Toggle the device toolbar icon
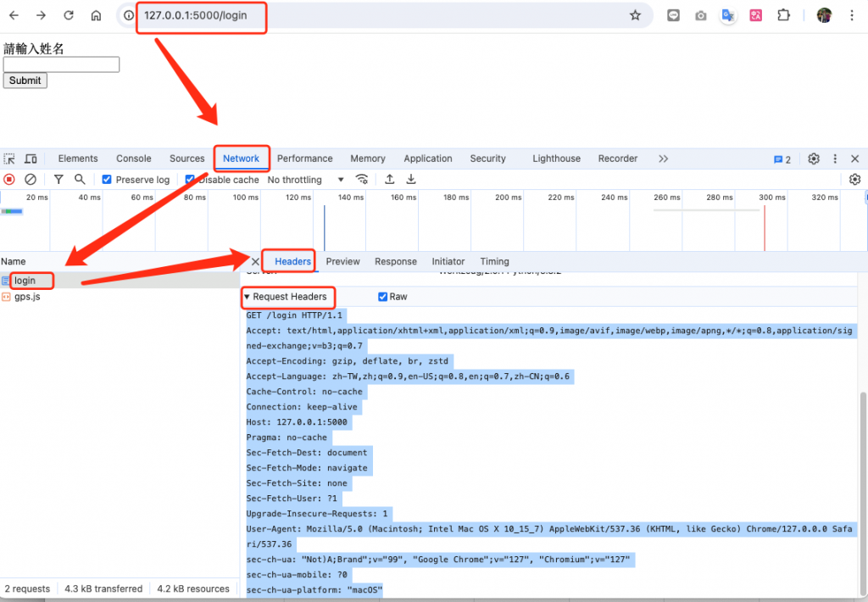The image size is (868, 602). (31, 159)
